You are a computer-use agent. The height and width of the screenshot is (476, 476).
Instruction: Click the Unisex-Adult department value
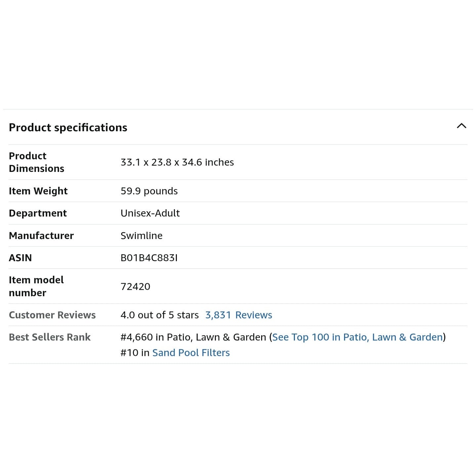(150, 213)
